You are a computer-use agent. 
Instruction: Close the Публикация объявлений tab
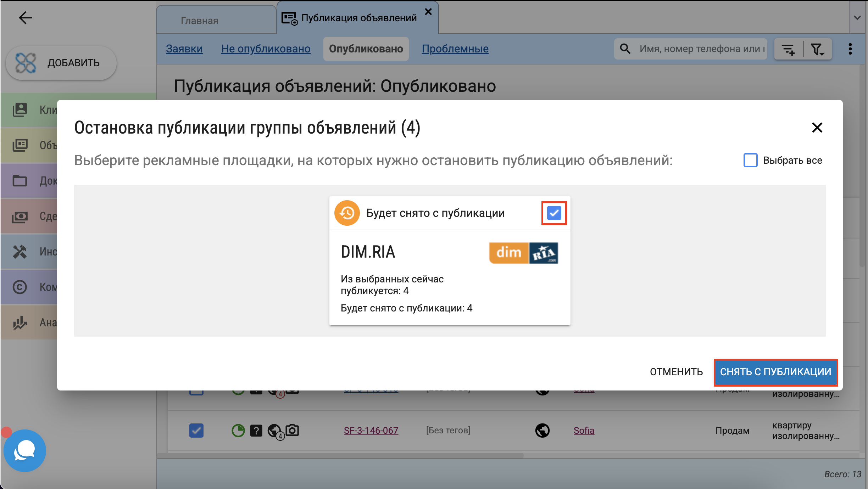(x=428, y=12)
